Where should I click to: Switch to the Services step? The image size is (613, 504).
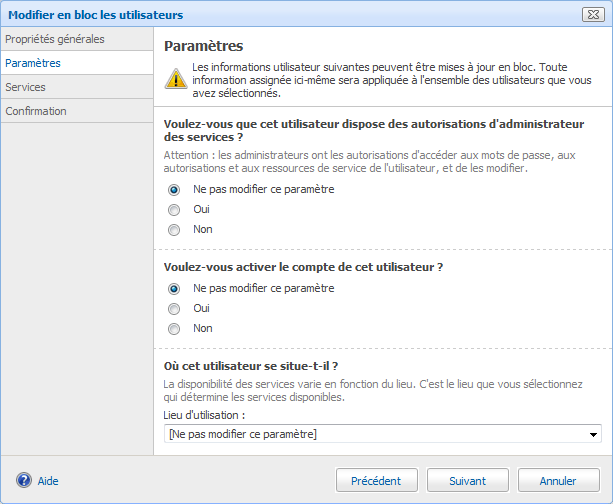click(25, 87)
